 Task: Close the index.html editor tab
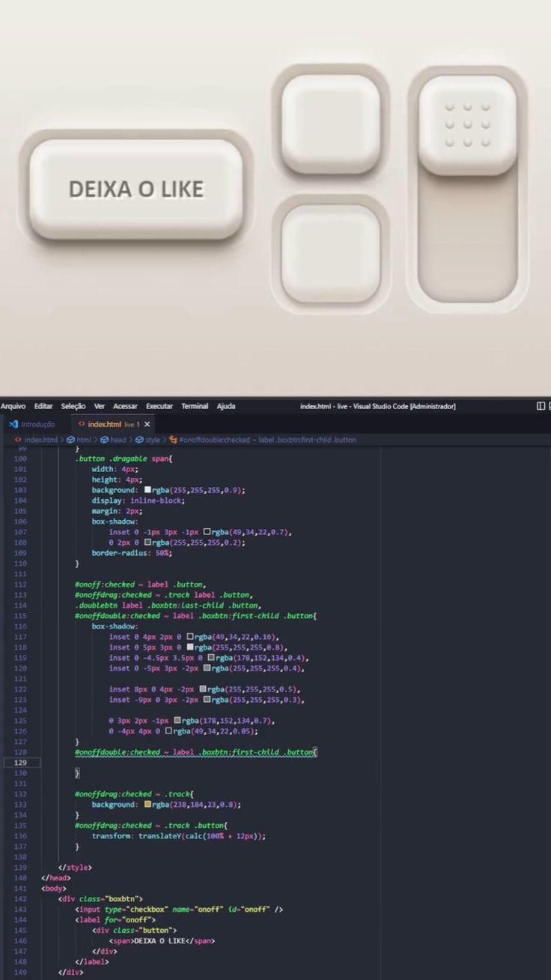pyautogui.click(x=147, y=424)
